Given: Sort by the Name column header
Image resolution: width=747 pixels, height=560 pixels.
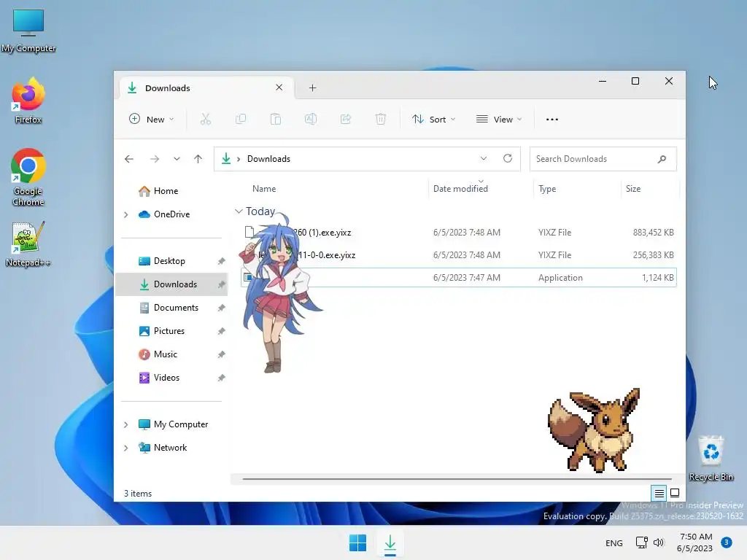Looking at the screenshot, I should point(264,189).
